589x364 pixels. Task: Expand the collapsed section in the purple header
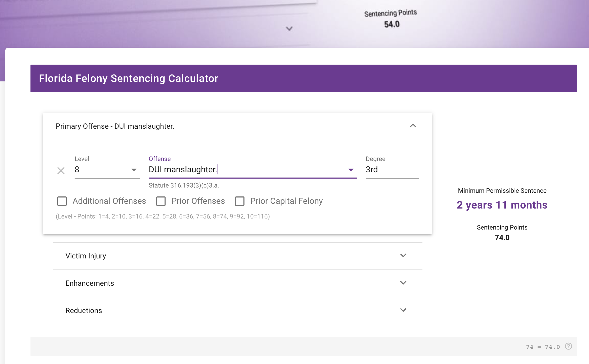(289, 29)
